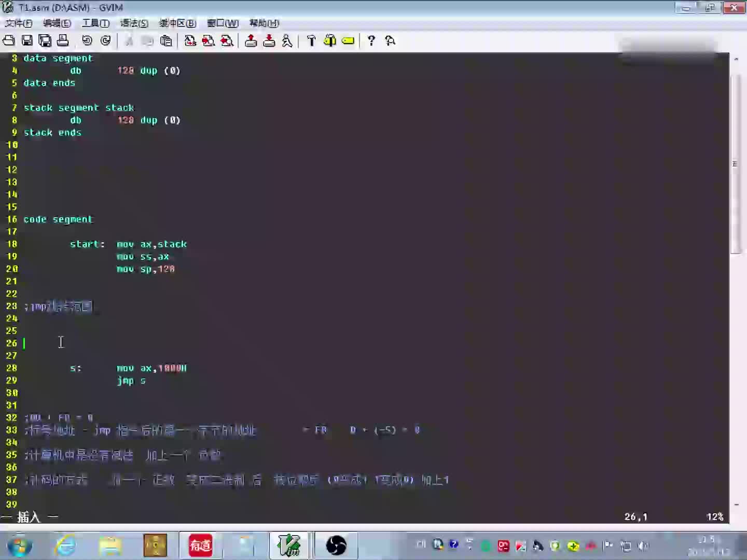Redo the last undone edit

coord(105,40)
